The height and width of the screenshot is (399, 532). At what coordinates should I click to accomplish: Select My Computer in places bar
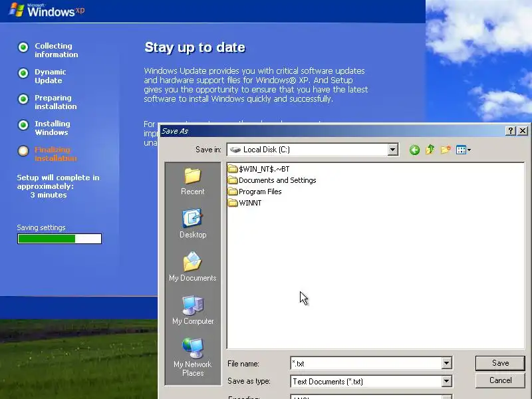click(x=193, y=310)
